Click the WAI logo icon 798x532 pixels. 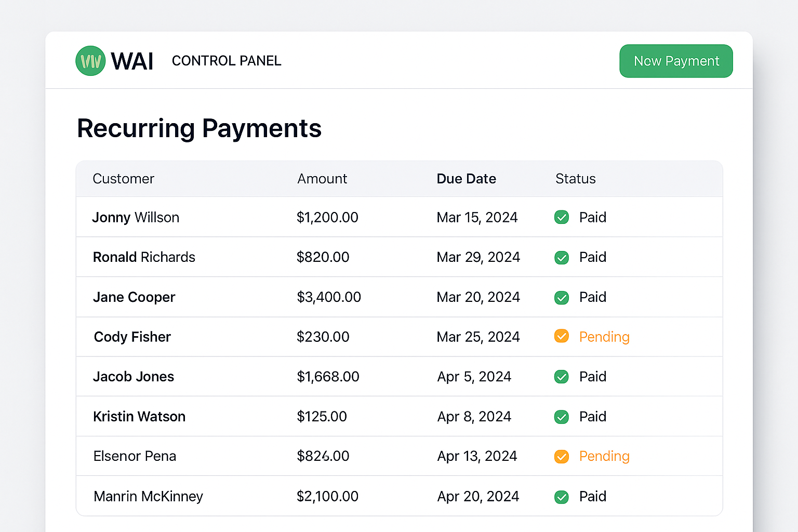coord(90,61)
